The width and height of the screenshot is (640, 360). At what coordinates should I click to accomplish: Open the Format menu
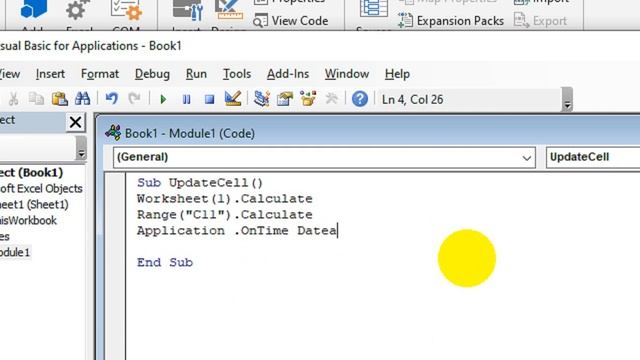coord(100,74)
